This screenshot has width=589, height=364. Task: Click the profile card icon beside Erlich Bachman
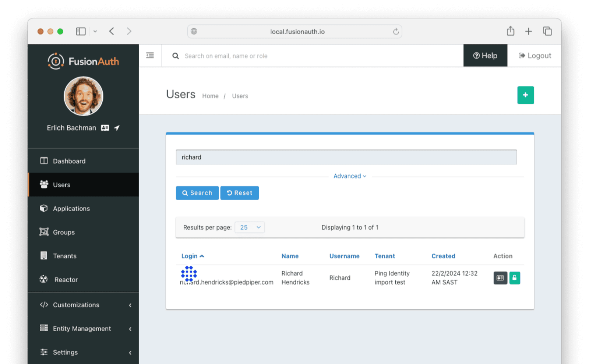(x=105, y=128)
